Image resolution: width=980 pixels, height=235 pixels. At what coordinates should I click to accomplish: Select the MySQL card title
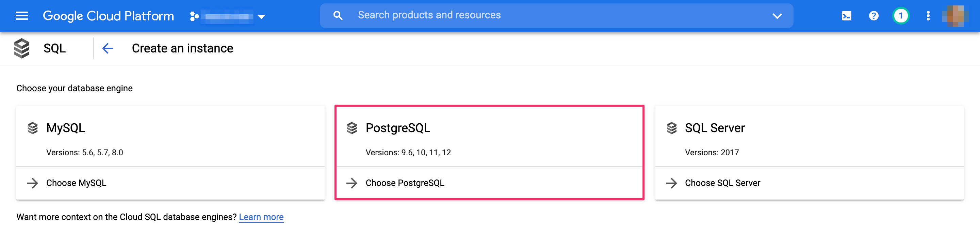(x=65, y=128)
